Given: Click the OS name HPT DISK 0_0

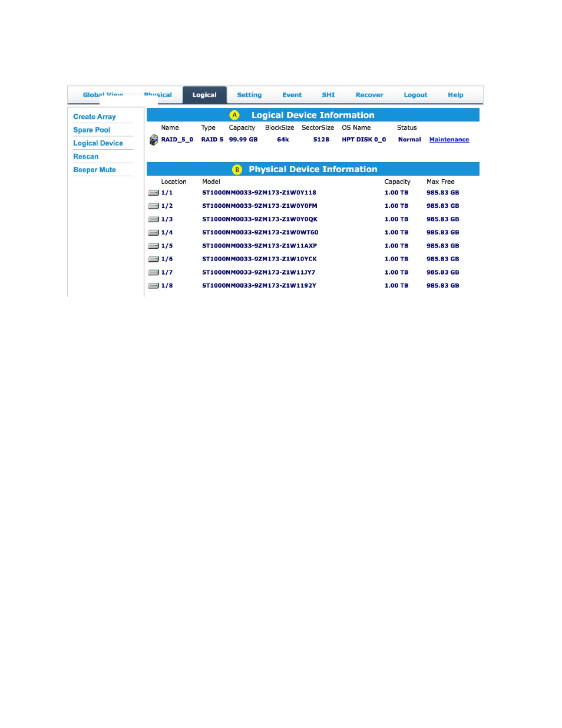Looking at the screenshot, I should (364, 140).
